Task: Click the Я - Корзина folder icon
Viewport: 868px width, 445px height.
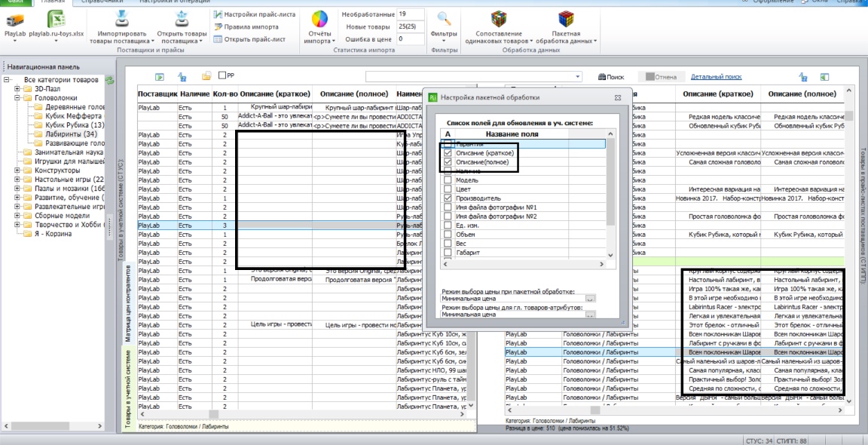Action: (27, 234)
